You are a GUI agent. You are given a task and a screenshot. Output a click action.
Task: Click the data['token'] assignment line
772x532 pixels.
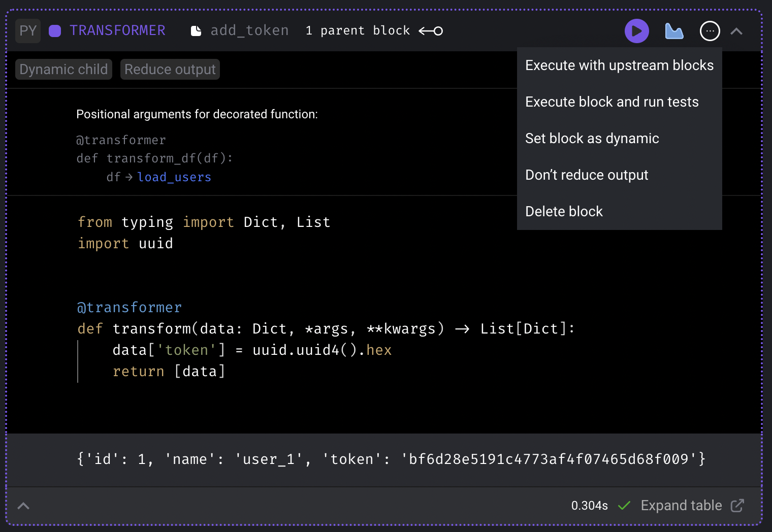click(252, 350)
